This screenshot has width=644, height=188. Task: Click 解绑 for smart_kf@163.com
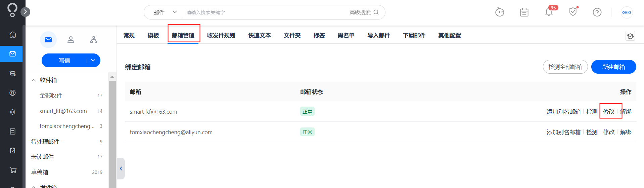626,112
